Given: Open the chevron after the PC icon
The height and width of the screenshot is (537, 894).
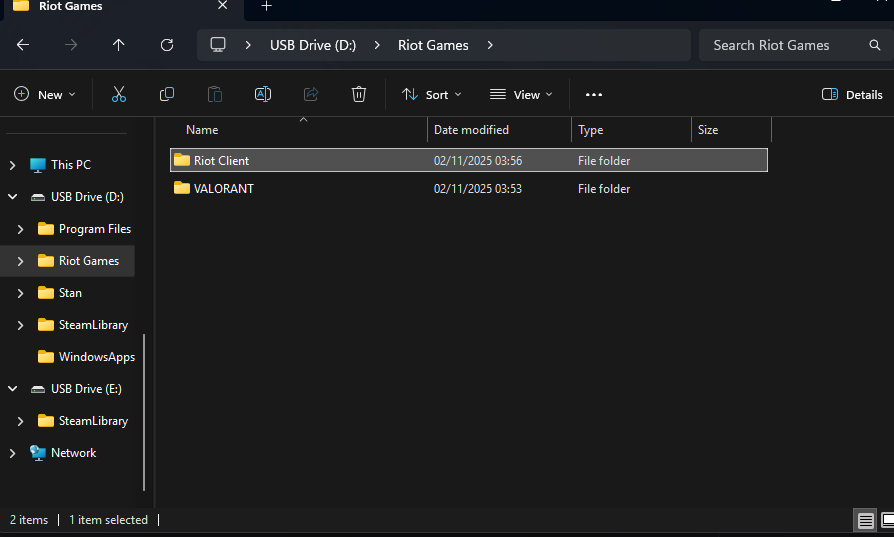Looking at the screenshot, I should click(248, 45).
